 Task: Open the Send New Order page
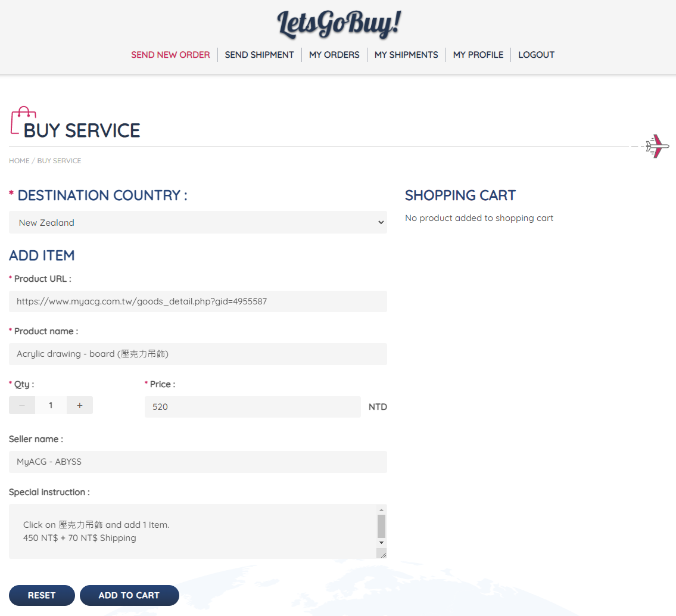coord(170,55)
